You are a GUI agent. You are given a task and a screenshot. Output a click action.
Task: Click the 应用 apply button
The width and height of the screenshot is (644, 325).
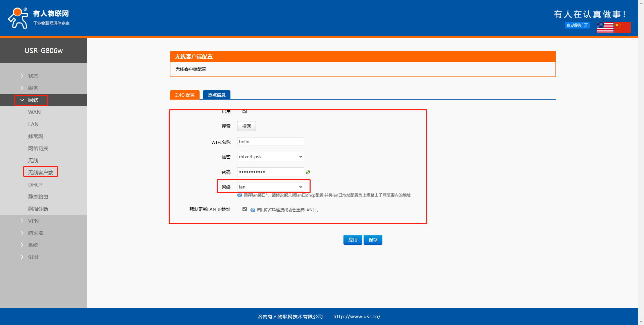tap(353, 240)
